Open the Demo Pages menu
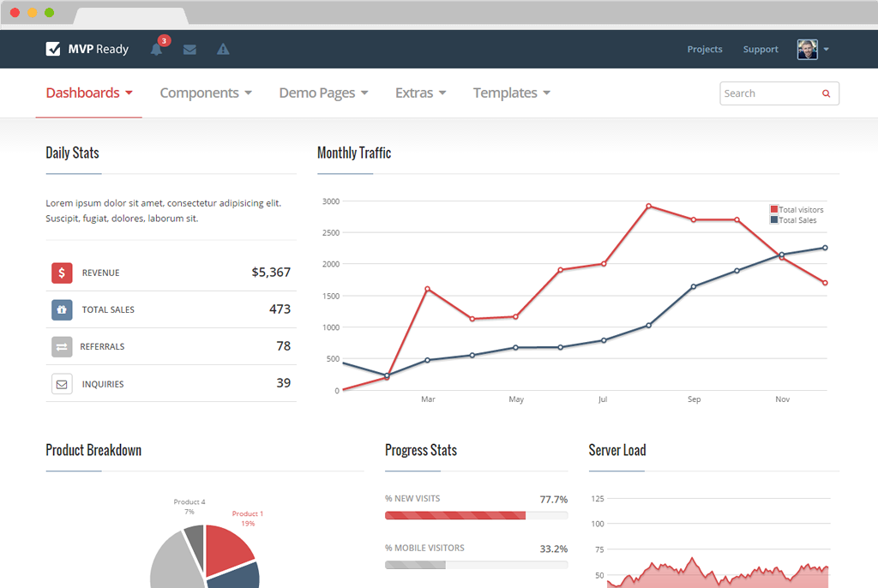The height and width of the screenshot is (588, 878). (323, 93)
